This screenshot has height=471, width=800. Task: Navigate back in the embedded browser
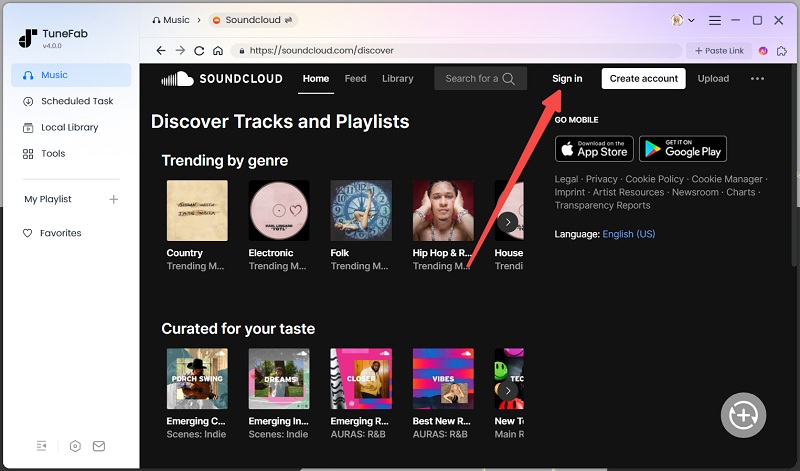coord(161,50)
